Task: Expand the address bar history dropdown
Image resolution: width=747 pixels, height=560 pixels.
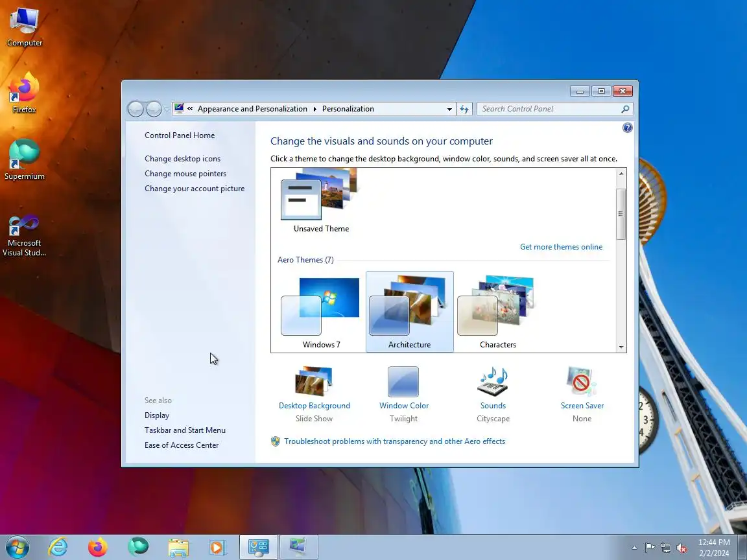Action: pos(449,109)
